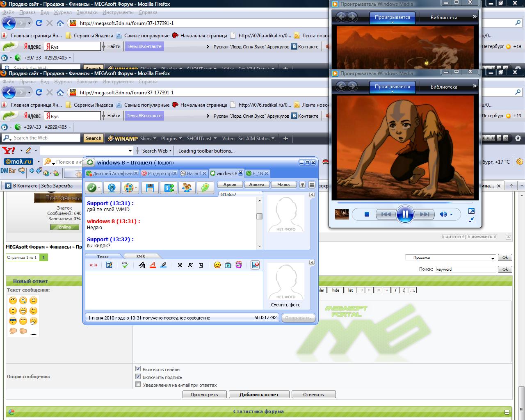Mute the Media Player speaker icon

pos(443,214)
